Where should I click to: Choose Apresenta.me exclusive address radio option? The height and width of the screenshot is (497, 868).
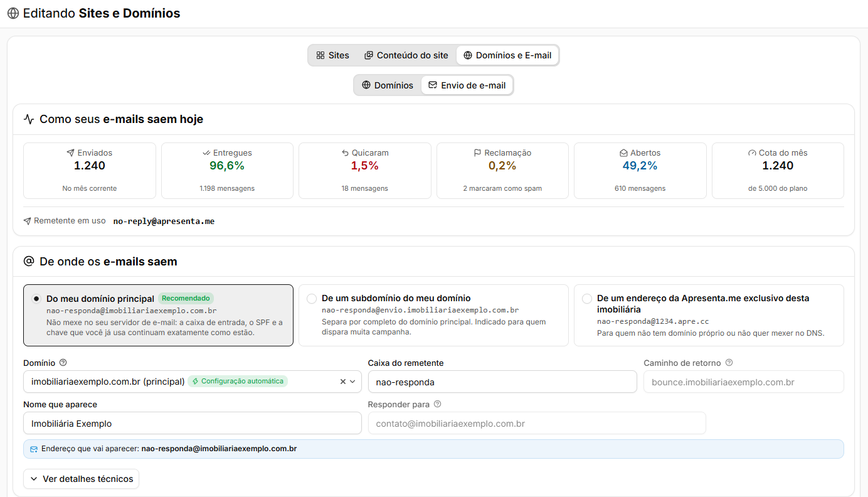click(x=587, y=299)
